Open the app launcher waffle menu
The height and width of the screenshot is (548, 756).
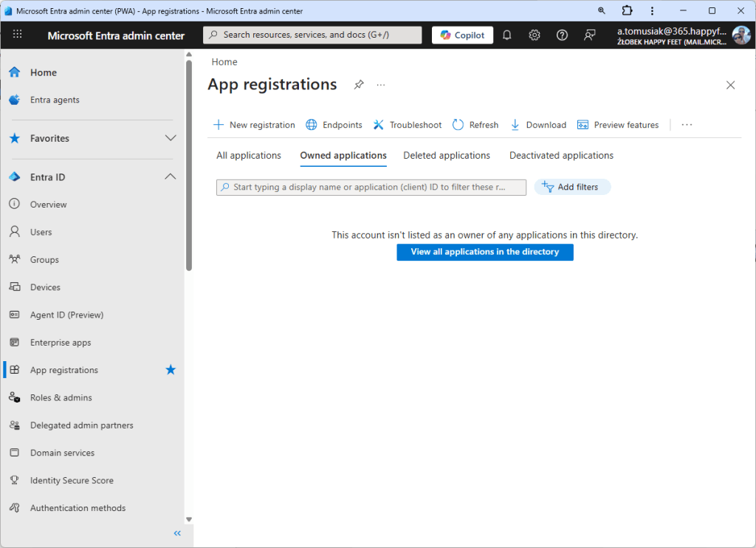(x=18, y=35)
